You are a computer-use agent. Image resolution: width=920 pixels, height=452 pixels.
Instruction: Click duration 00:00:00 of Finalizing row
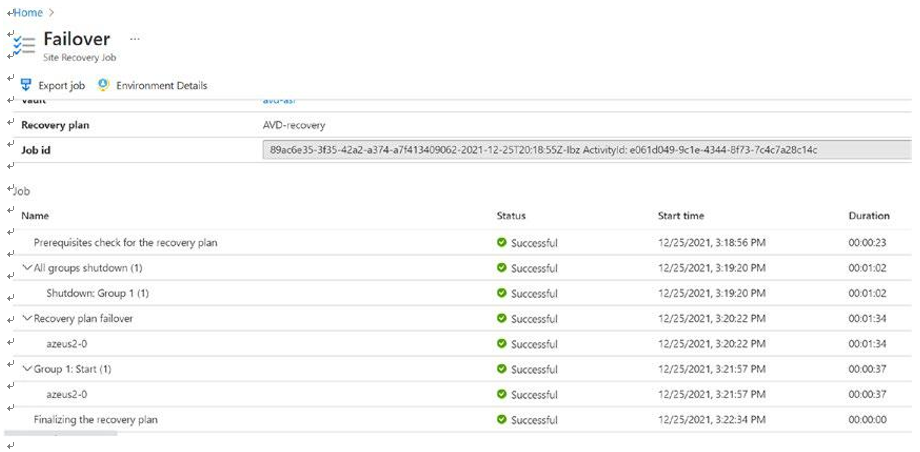coord(867,420)
